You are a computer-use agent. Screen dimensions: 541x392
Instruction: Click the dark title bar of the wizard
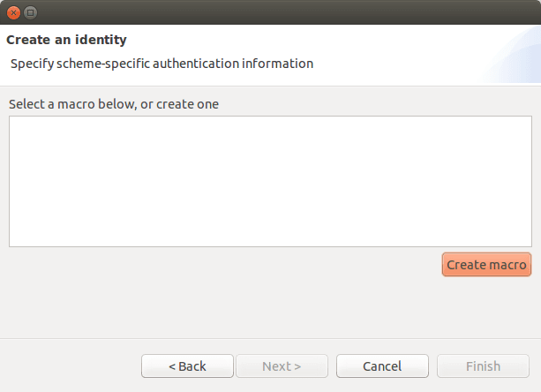276,12
